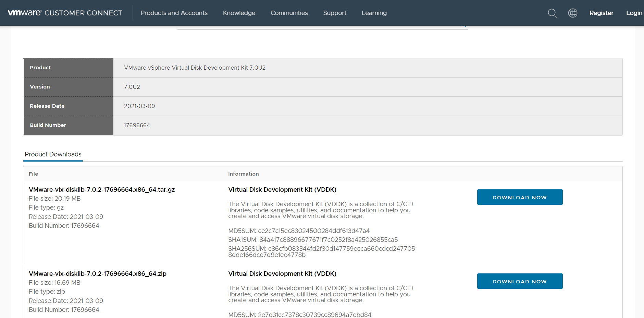This screenshot has width=644, height=318.
Task: Click the Build Number value 17696664
Action: pyautogui.click(x=137, y=125)
